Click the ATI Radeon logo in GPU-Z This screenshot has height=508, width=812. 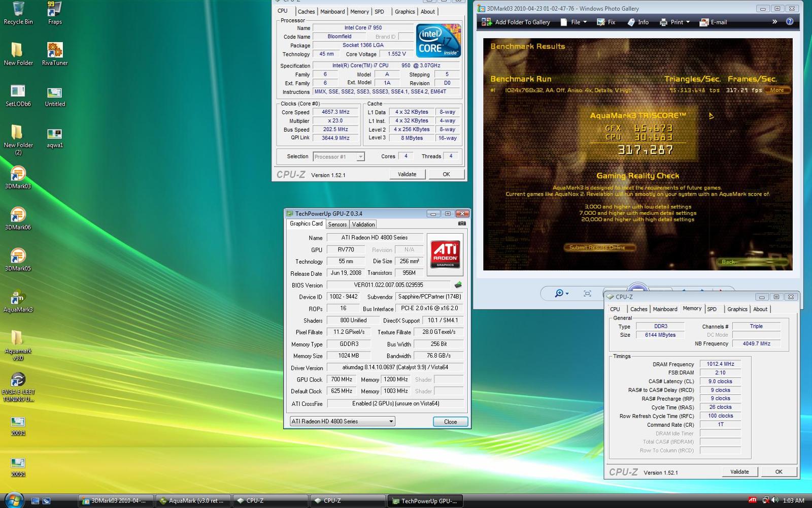tap(445, 254)
